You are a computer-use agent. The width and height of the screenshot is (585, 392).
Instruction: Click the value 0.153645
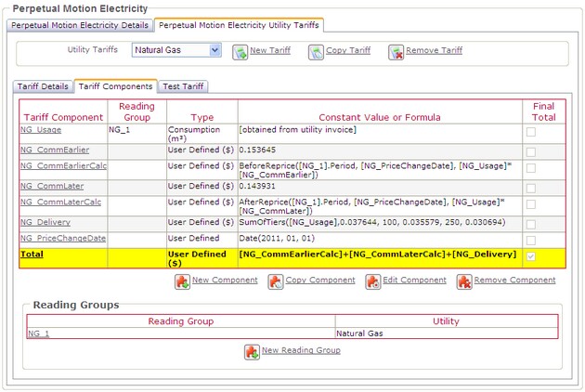pyautogui.click(x=257, y=150)
